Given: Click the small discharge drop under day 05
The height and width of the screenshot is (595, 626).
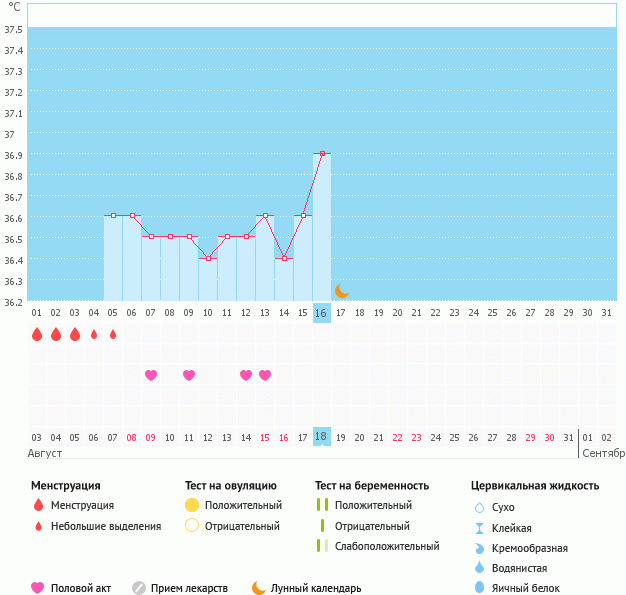Looking at the screenshot, I should [113, 335].
